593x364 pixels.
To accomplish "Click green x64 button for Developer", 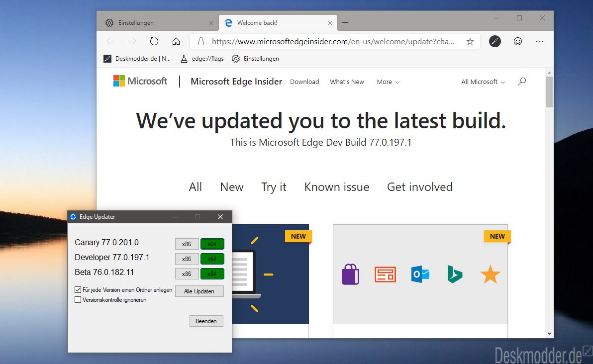I will click(212, 259).
